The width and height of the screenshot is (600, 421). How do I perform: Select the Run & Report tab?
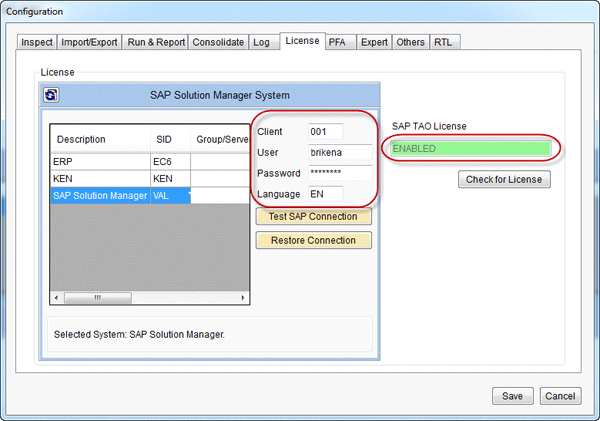[155, 43]
